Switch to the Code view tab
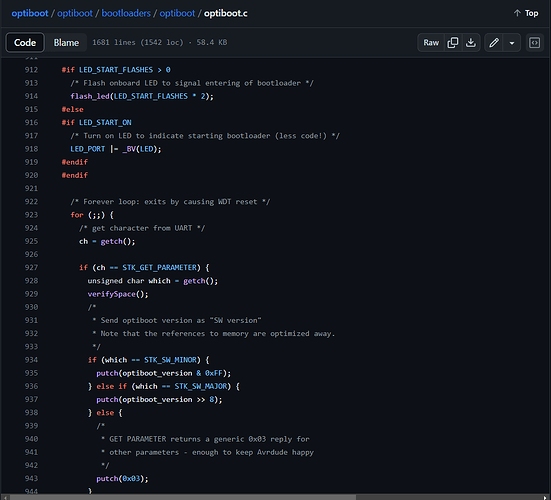 pyautogui.click(x=25, y=43)
